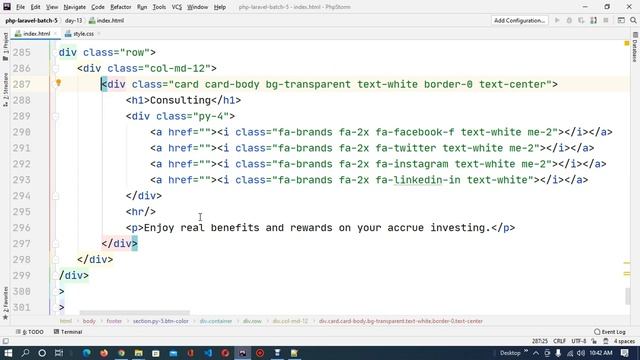This screenshot has width=640, height=360.
Task: Open the Navigate menu
Action: point(75,7)
